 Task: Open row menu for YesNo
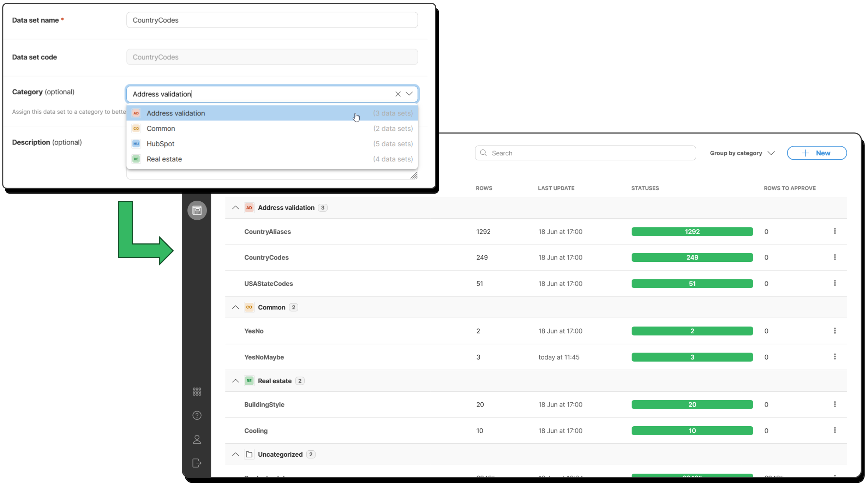[x=835, y=331]
